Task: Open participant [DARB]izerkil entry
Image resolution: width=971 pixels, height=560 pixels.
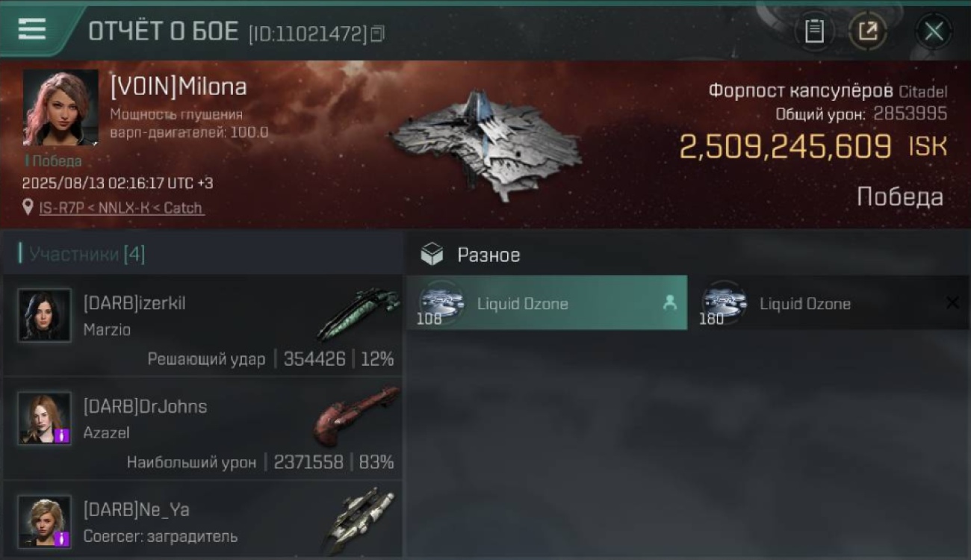Action: [202, 326]
